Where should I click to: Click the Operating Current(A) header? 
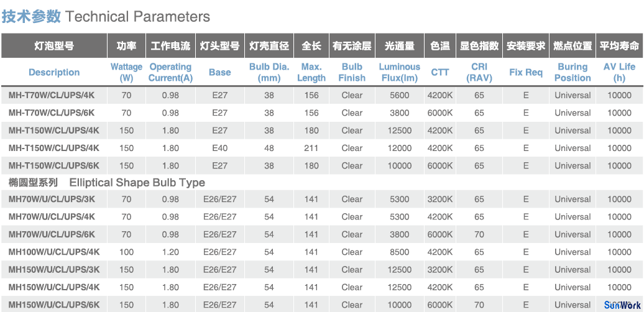[170, 72]
